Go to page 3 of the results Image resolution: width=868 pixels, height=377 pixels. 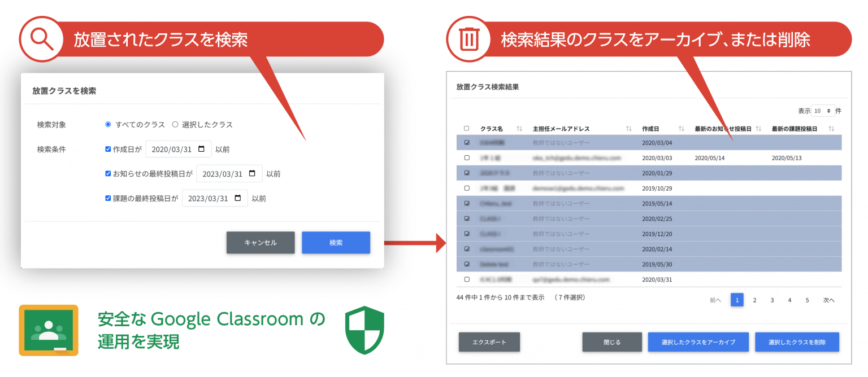click(x=772, y=300)
